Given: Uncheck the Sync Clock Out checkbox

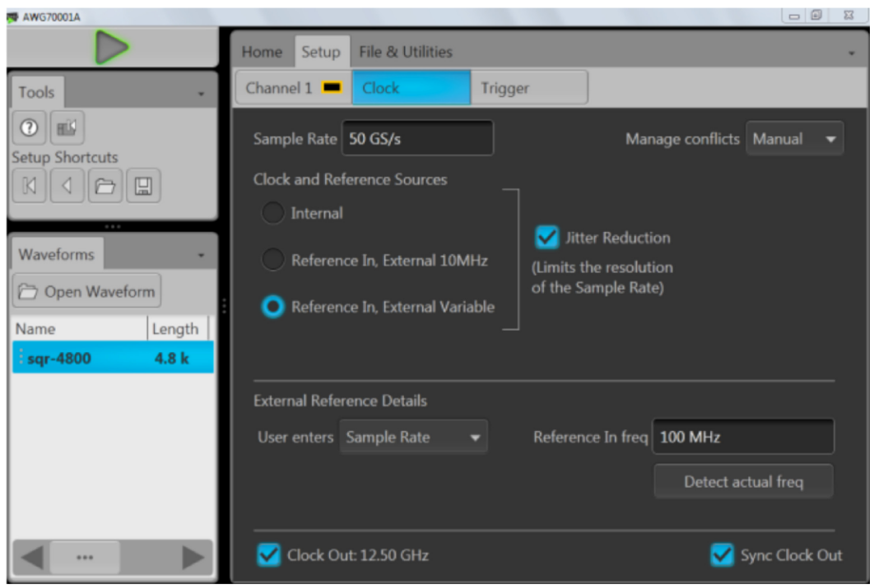Looking at the screenshot, I should [x=722, y=555].
